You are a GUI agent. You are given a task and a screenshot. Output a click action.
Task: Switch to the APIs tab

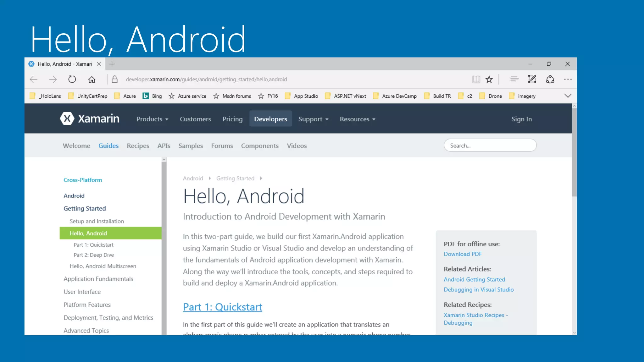click(164, 146)
